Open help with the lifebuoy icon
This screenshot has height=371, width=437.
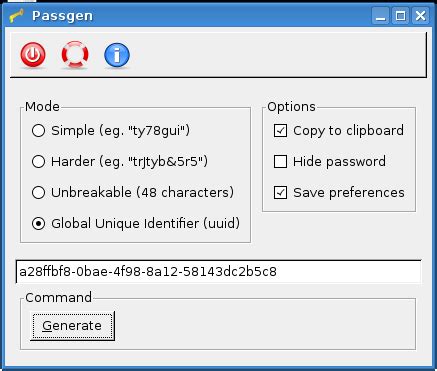point(75,54)
